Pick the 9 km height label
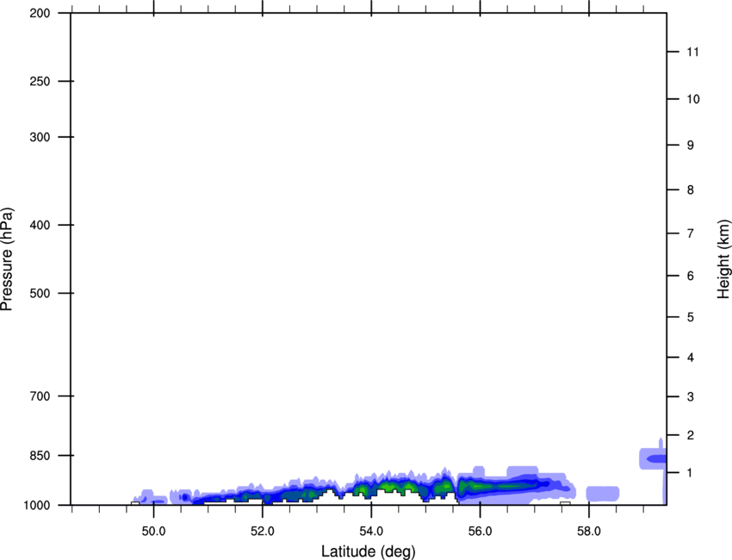This screenshot has height=560, width=732. coord(691,146)
